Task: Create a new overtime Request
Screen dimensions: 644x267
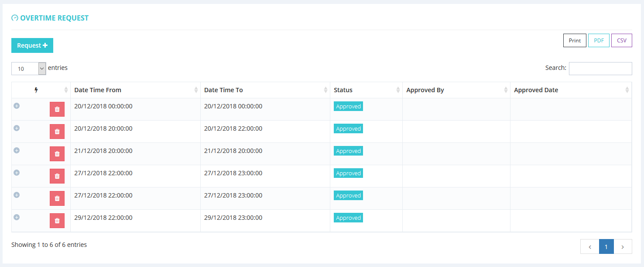Action: tap(32, 45)
